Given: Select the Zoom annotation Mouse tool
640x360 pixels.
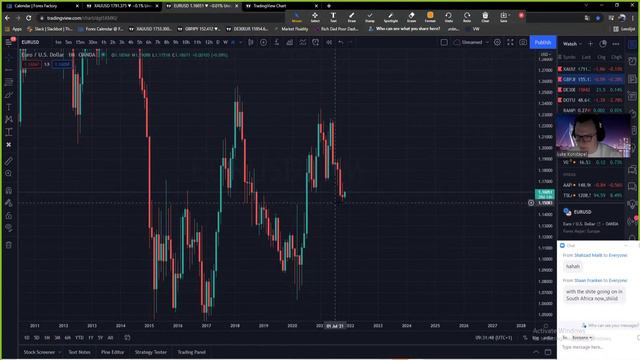Looking at the screenshot, I should coord(297,17).
